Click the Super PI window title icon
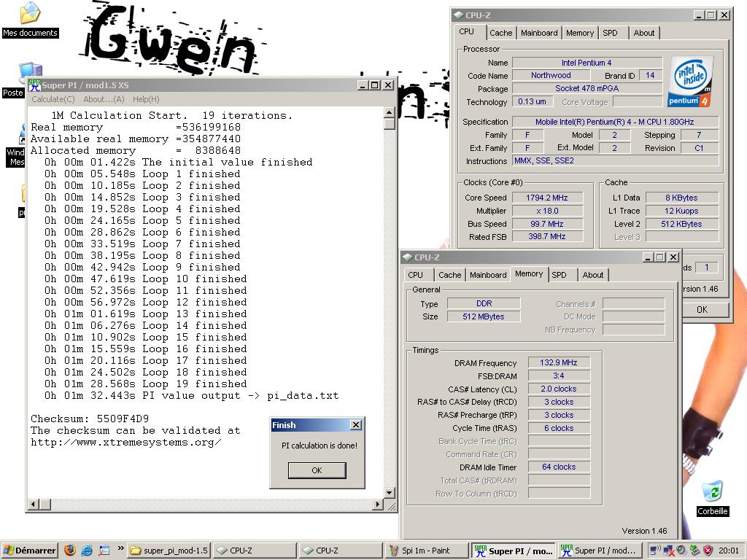Viewport: 747px width, 560px height. coord(34,85)
